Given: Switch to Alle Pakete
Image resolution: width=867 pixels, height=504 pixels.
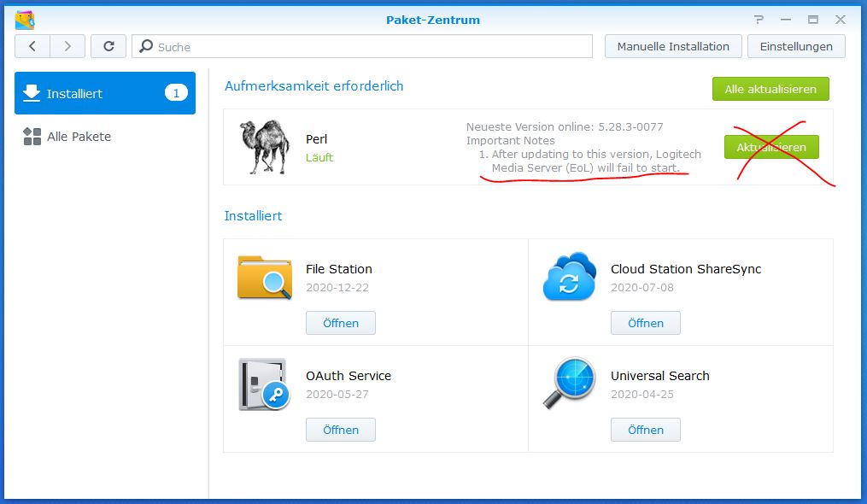Looking at the screenshot, I should (x=79, y=136).
